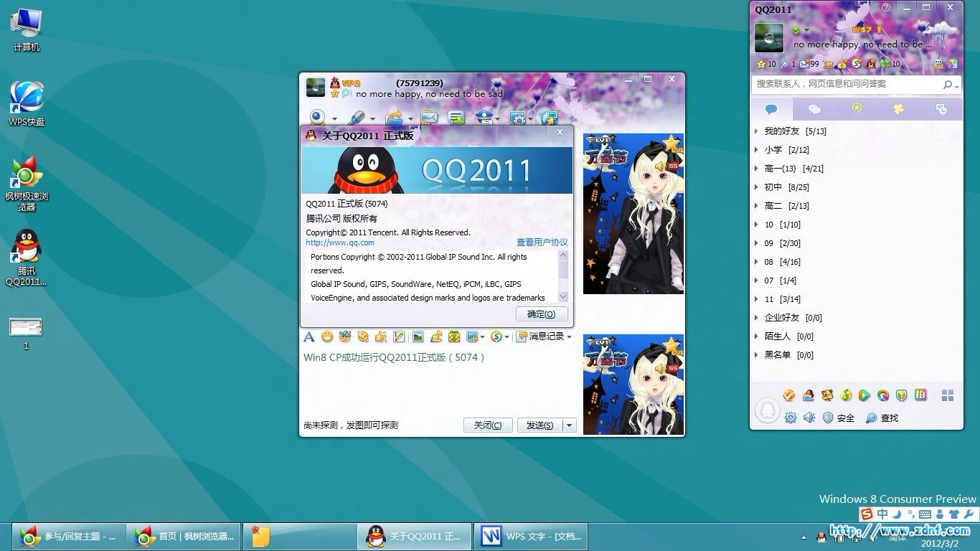Click 查找 to find contacts
Screen dimensions: 980x551
tap(882, 418)
